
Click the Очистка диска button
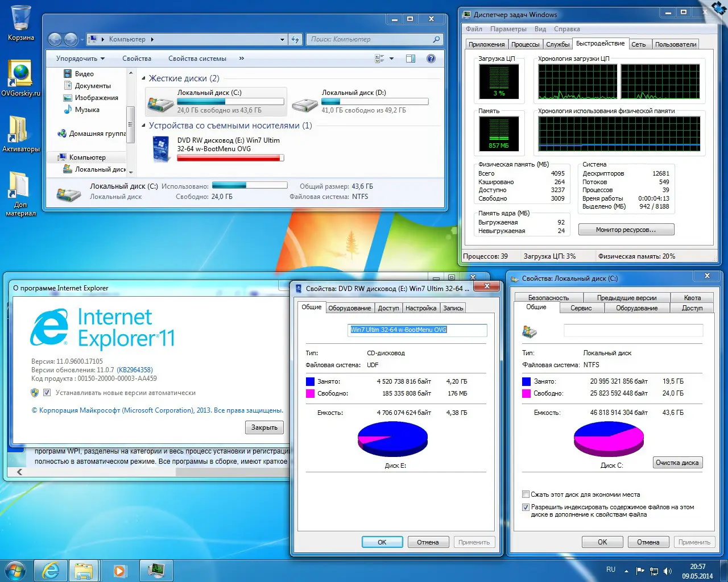[x=677, y=463]
